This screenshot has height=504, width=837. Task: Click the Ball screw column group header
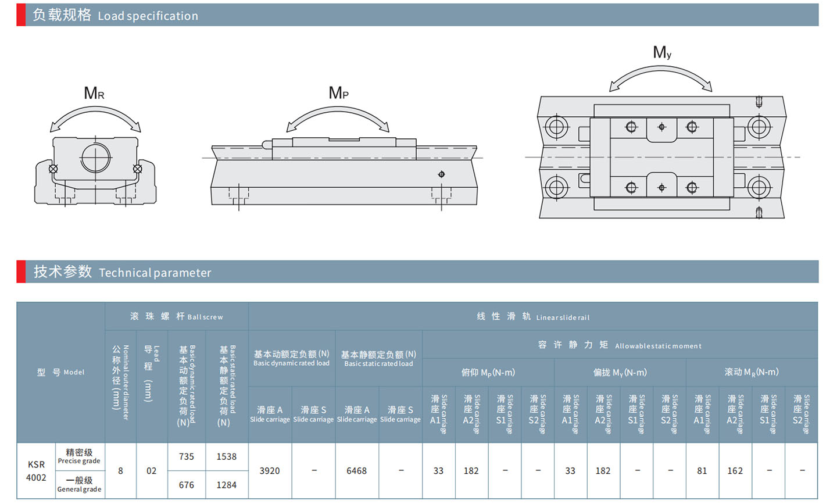click(x=177, y=316)
